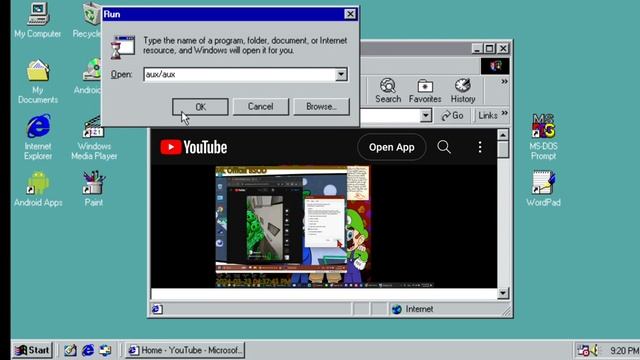Launch Paint desktop shortcut
Image resolution: width=640 pixels, height=360 pixels.
[94, 189]
